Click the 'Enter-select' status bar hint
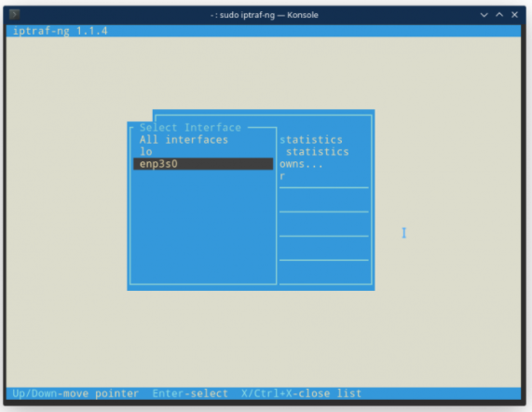 [190, 393]
